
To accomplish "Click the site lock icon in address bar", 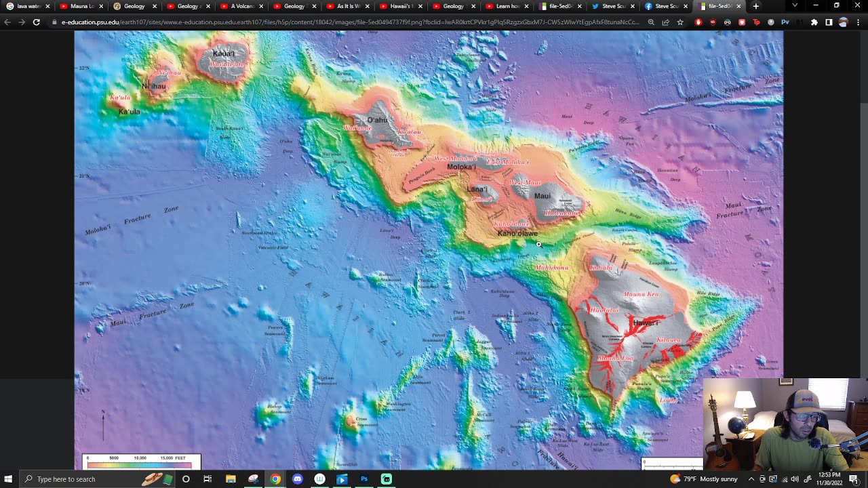I will tap(56, 22).
